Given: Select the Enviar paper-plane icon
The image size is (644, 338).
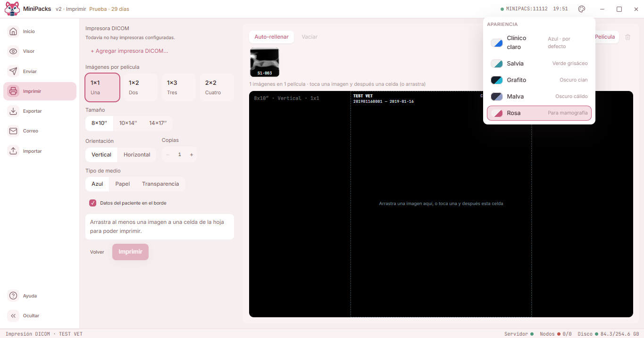Looking at the screenshot, I should pos(13,71).
